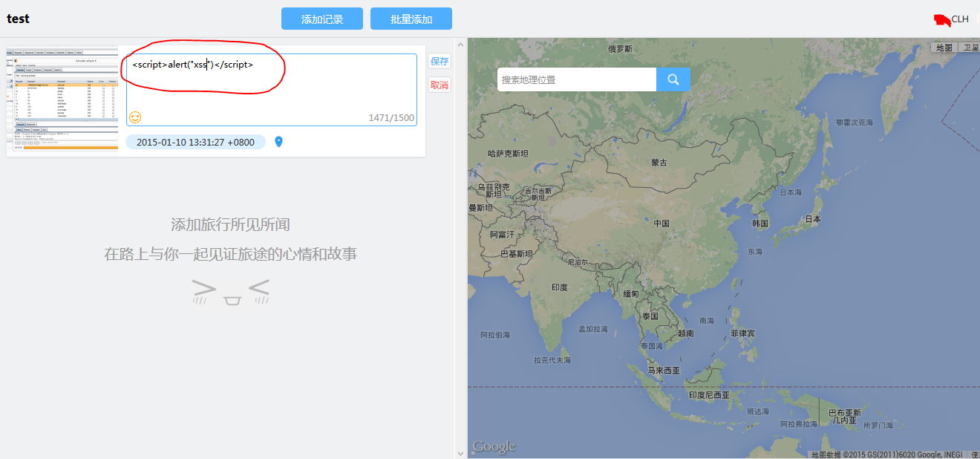Click the 印度 label on map

click(x=560, y=287)
